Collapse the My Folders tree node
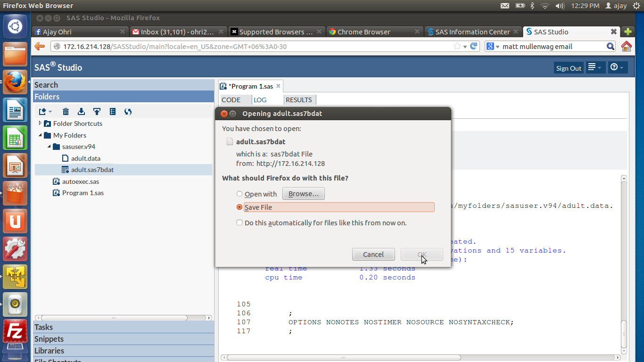The width and height of the screenshot is (644, 362). pos(40,135)
